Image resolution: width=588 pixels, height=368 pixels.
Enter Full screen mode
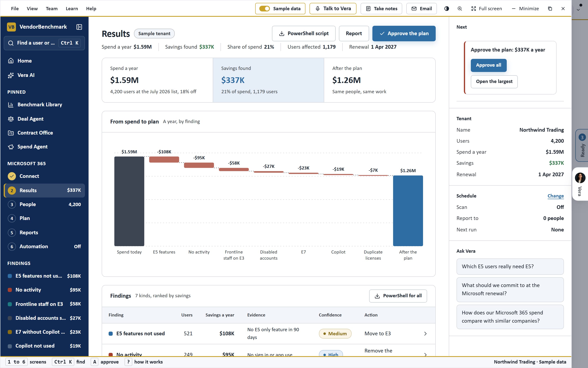click(x=487, y=9)
